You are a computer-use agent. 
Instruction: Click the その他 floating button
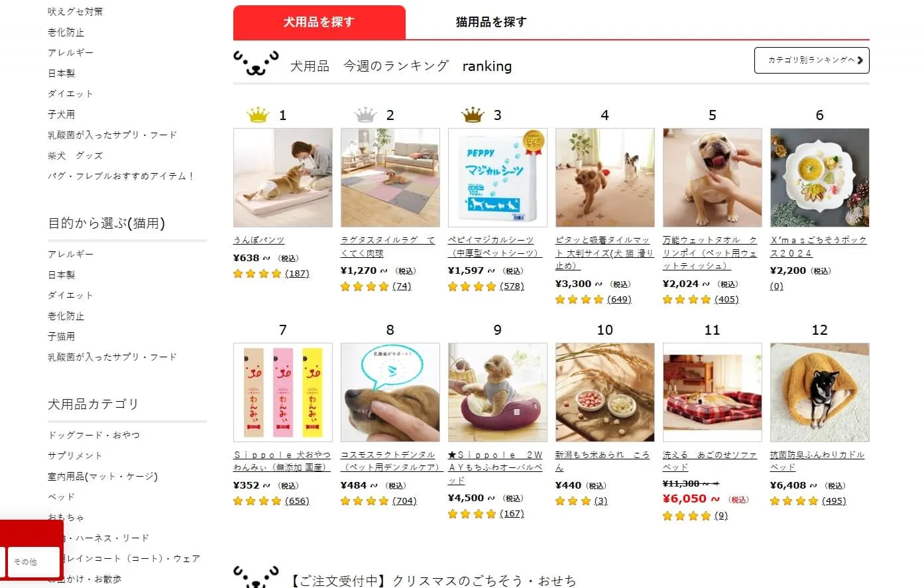[33, 561]
